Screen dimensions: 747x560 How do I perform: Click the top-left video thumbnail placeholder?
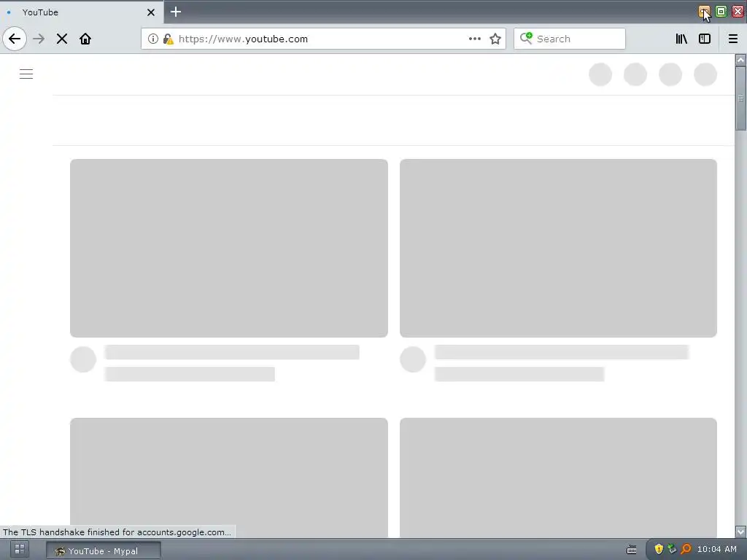coord(228,248)
